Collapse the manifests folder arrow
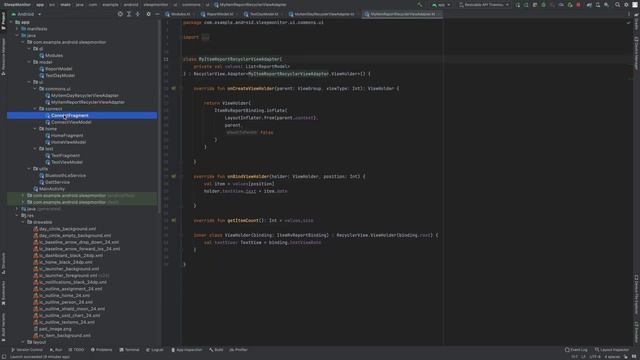Image resolution: width=640 pixels, height=360 pixels. (x=17, y=29)
